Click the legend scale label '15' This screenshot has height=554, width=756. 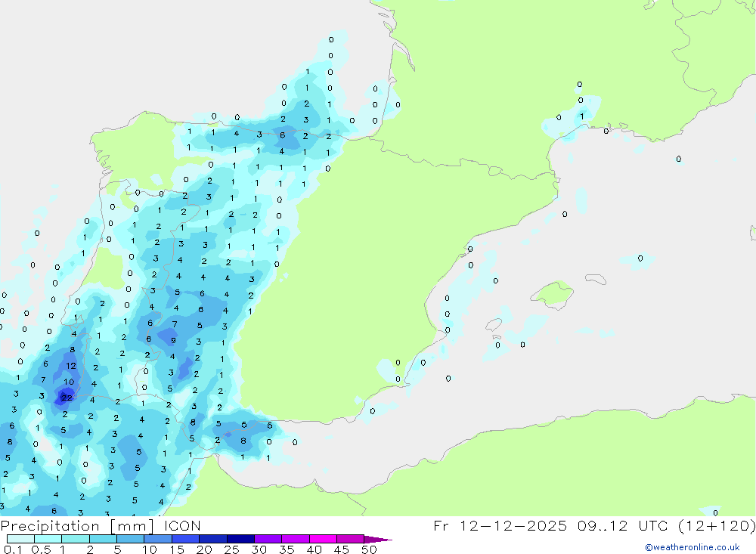(177, 549)
